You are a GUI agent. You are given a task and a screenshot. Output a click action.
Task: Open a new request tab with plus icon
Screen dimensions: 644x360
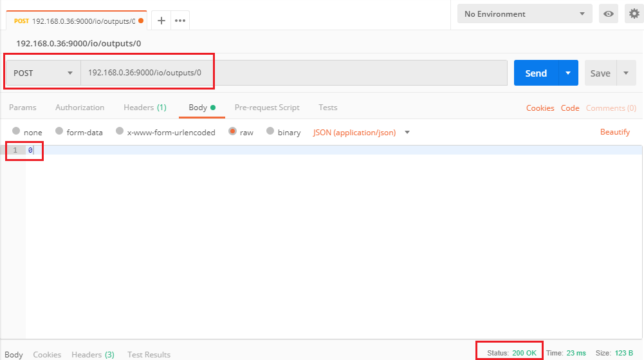pyautogui.click(x=161, y=21)
